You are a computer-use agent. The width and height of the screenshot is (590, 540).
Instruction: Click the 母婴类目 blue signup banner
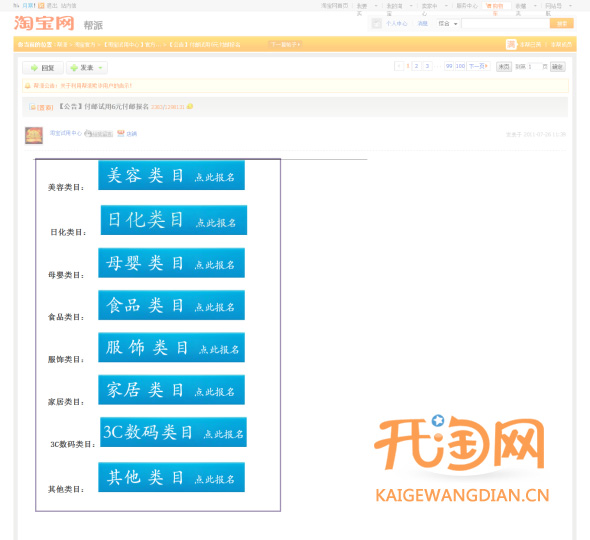172,263
